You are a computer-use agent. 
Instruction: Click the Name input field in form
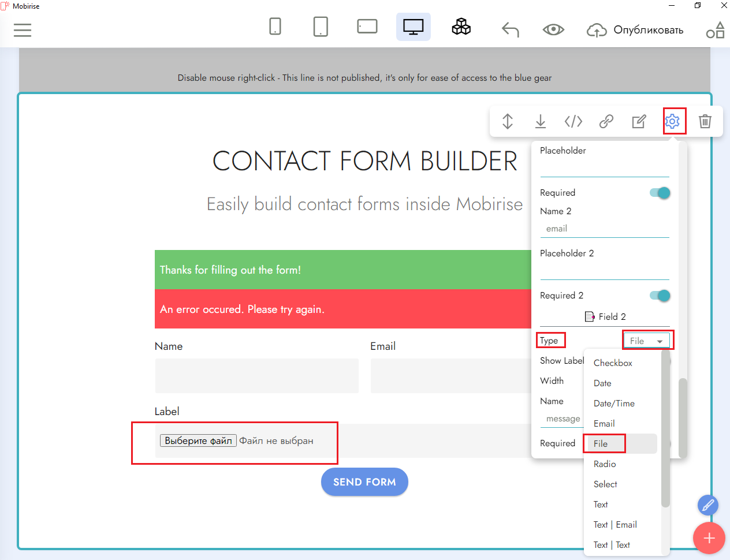point(256,376)
